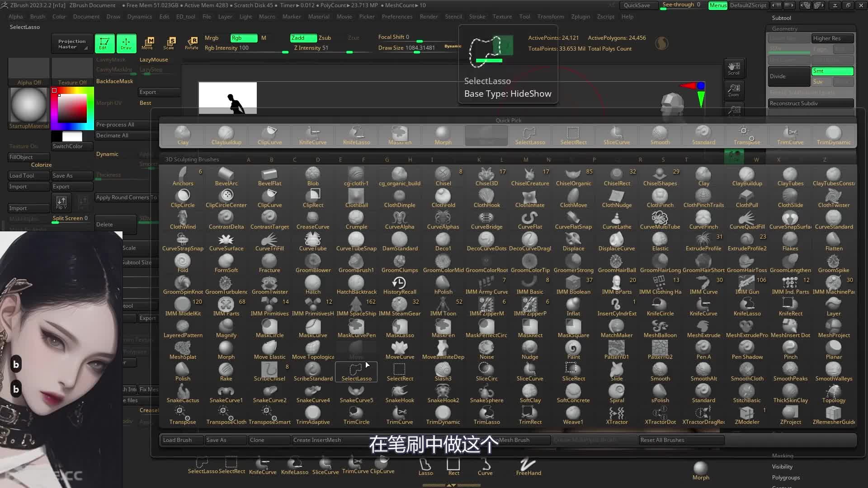
Task: Click the Load Brush button
Action: click(x=181, y=440)
